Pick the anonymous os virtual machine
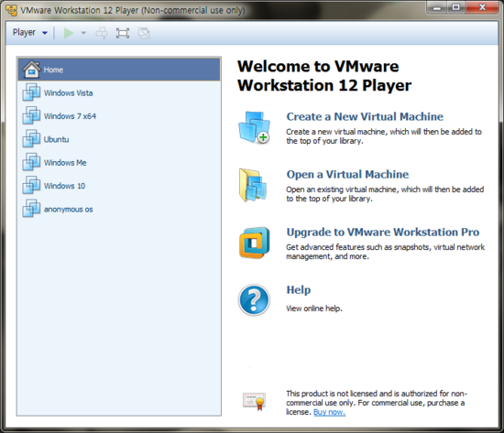The height and width of the screenshot is (433, 504). coord(119,209)
